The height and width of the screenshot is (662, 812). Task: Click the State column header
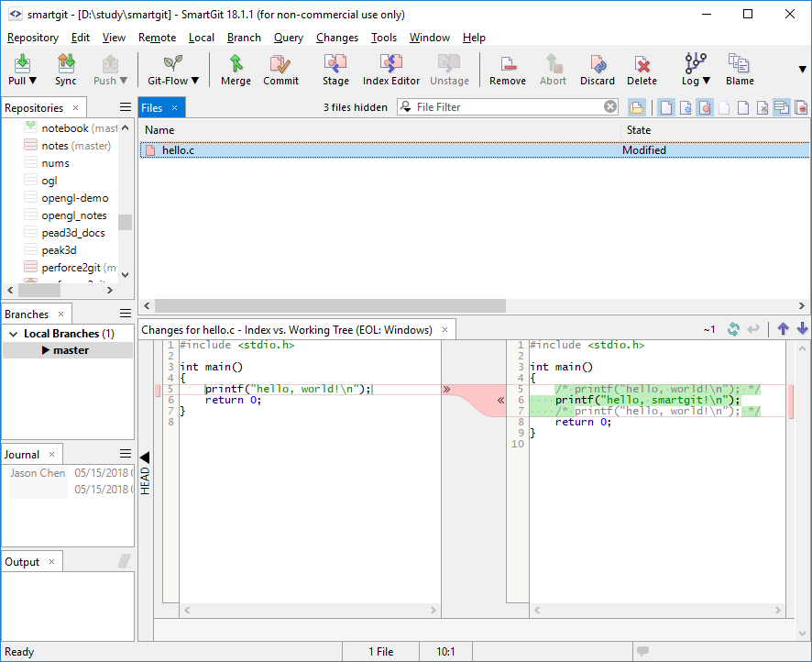(715, 130)
